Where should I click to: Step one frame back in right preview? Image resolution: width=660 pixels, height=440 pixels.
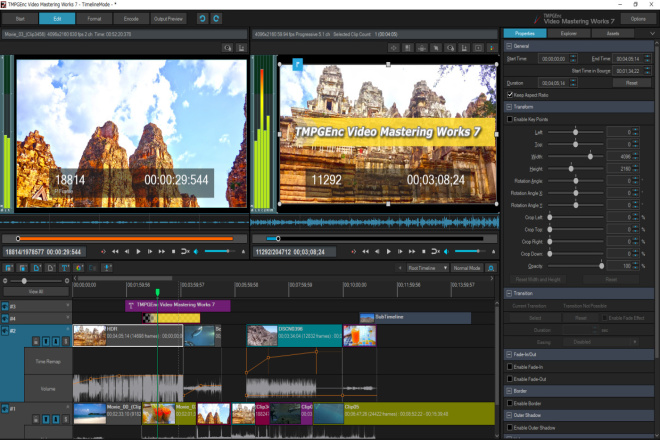coord(377,251)
